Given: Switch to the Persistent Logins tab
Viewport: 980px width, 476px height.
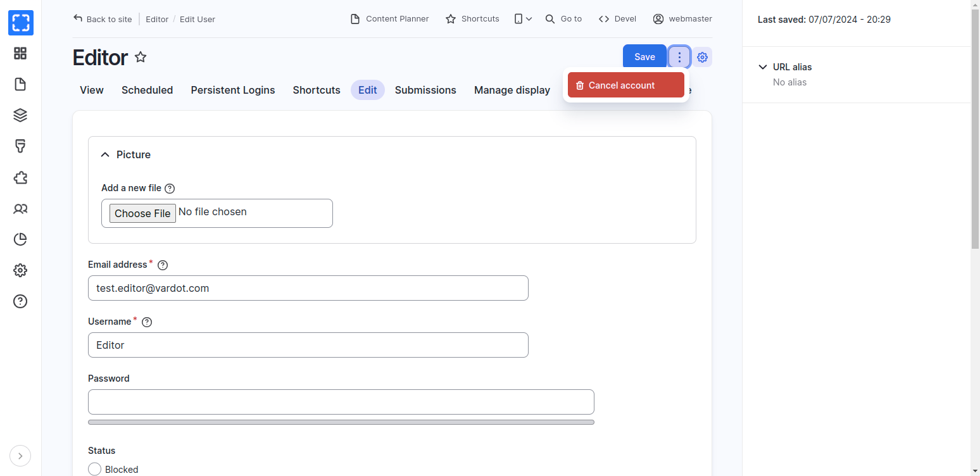Looking at the screenshot, I should click(x=233, y=90).
